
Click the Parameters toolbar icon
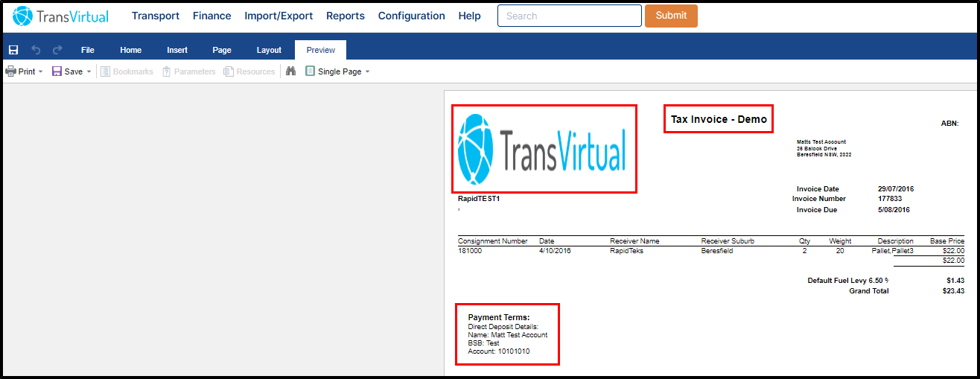[x=167, y=71]
